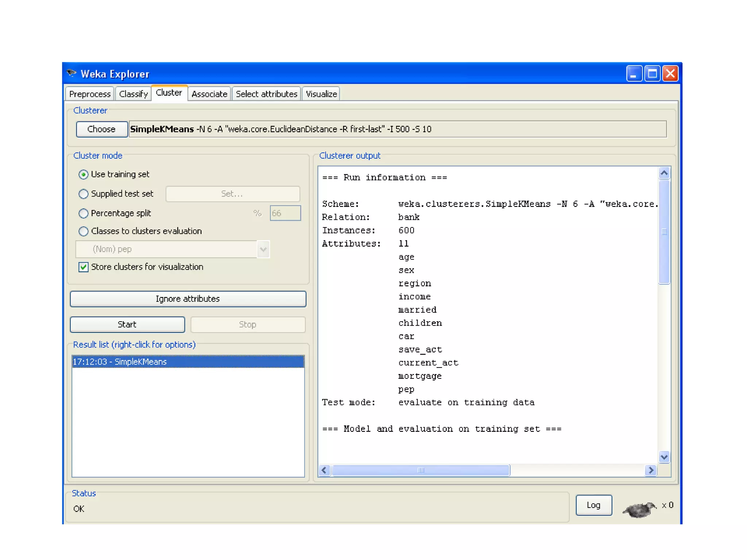Click output scroll down arrow
This screenshot has width=747, height=560.
(664, 457)
